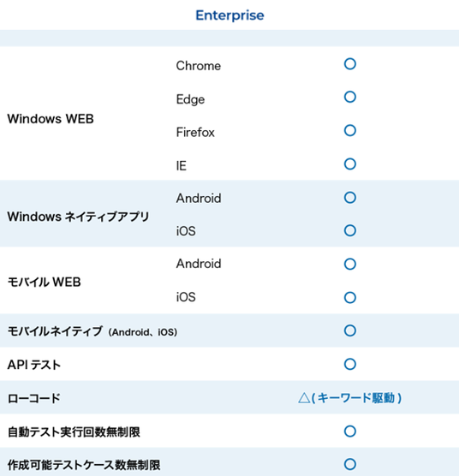Click the API テスト row label
This screenshot has width=459, height=476.
click(34, 365)
